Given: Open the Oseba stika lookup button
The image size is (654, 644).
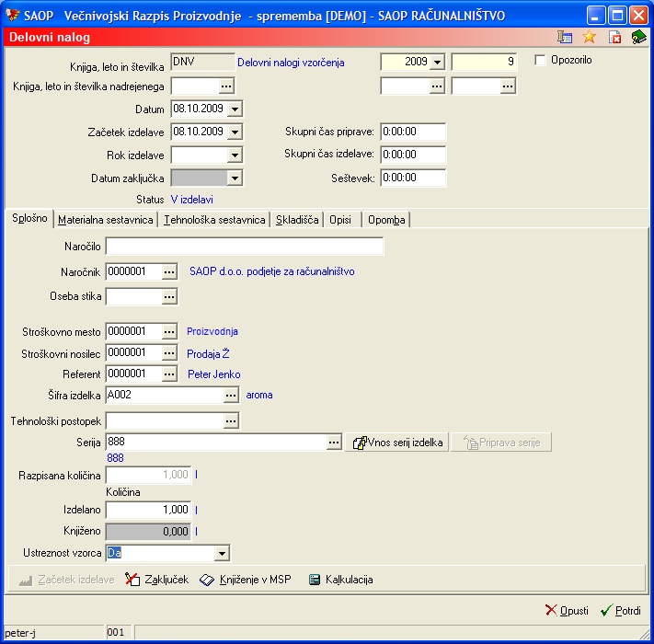Looking at the screenshot, I should tap(169, 296).
